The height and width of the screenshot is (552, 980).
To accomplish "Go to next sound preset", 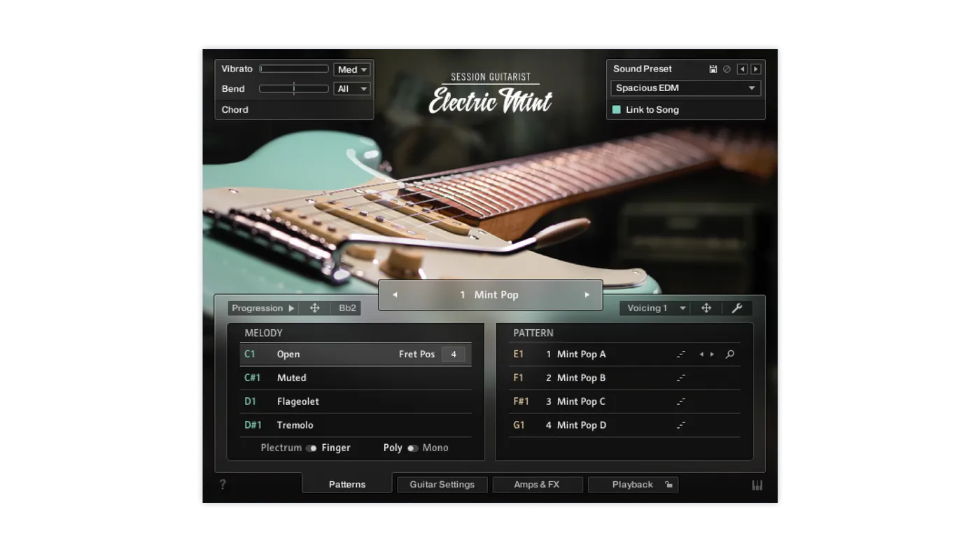I will [755, 69].
